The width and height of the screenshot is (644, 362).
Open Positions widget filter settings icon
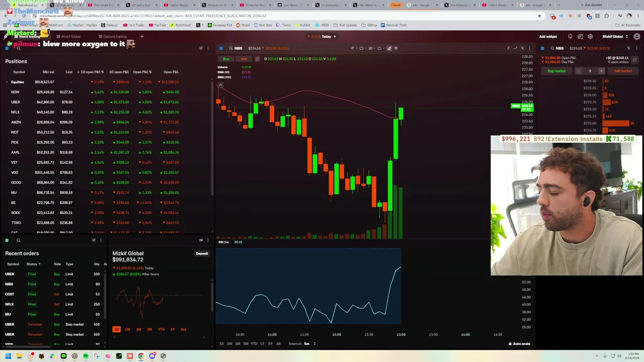click(201, 48)
